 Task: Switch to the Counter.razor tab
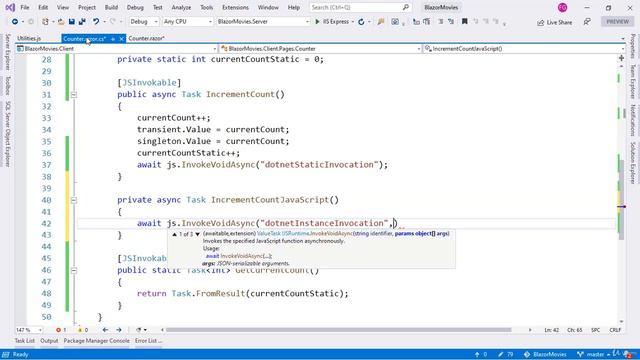click(x=147, y=38)
